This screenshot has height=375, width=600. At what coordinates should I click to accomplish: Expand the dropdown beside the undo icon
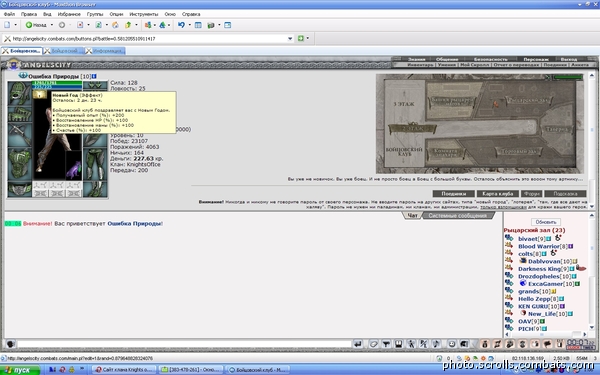click(189, 25)
